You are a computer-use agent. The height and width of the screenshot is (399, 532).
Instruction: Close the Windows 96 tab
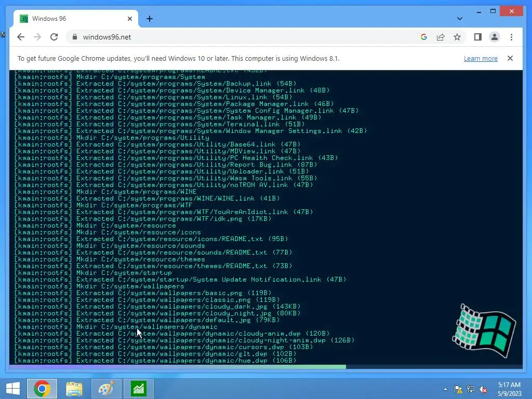coord(129,19)
